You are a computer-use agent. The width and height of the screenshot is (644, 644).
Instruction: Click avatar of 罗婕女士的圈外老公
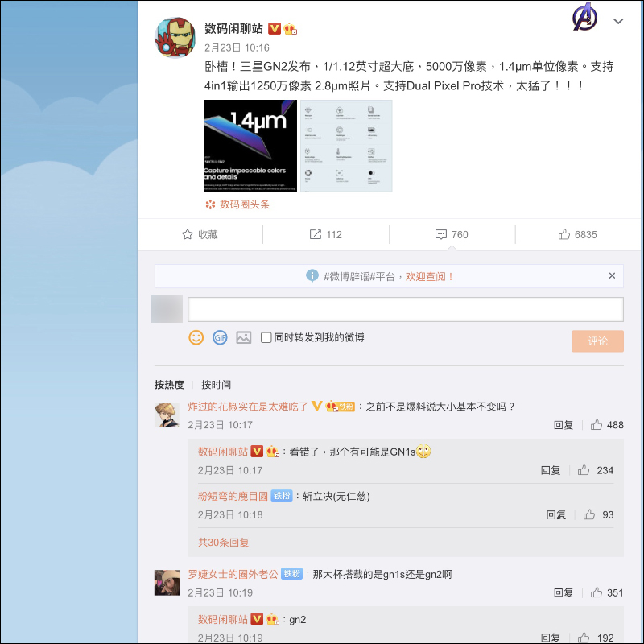(x=167, y=582)
